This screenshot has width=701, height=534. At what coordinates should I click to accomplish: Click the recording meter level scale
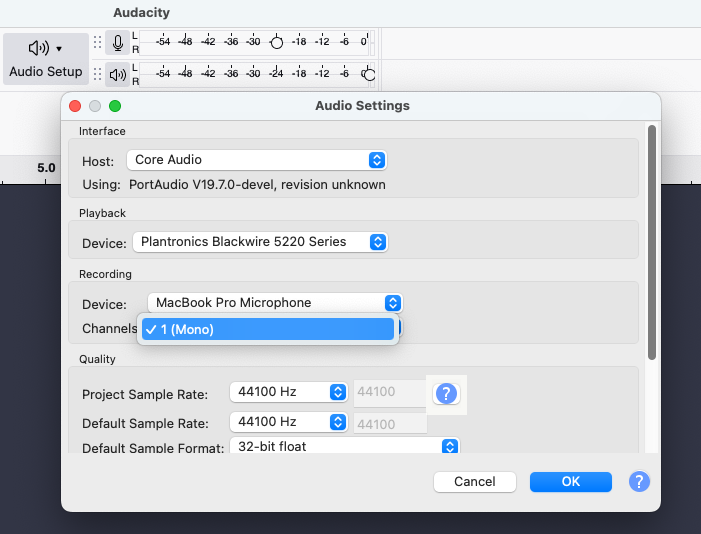coord(255,42)
